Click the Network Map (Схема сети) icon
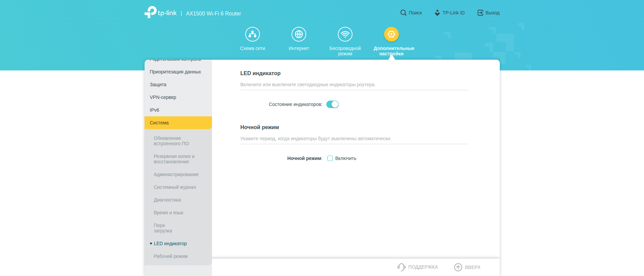The width and height of the screenshot is (644, 276). click(252, 34)
